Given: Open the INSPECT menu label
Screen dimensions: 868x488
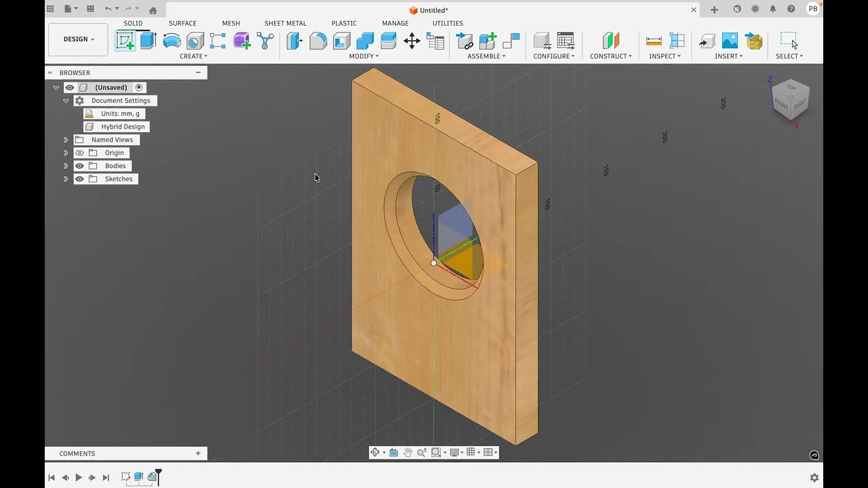Looking at the screenshot, I should pyautogui.click(x=665, y=56).
